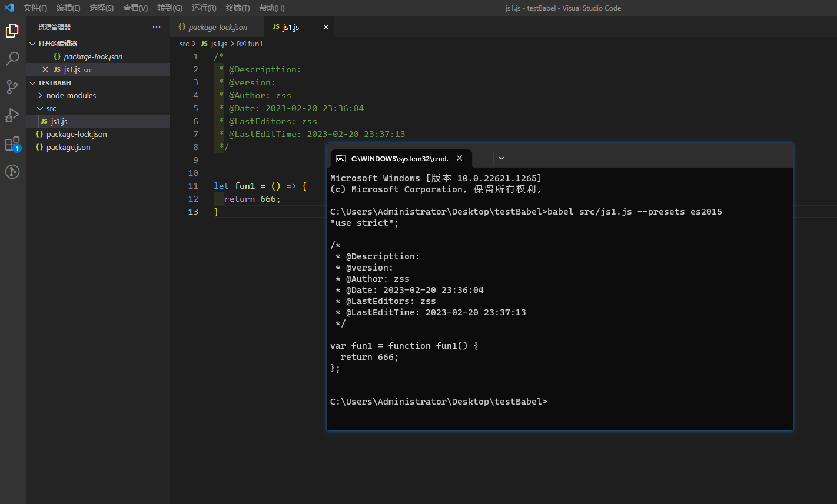837x504 pixels.
Task: Close js1.js in open editors list
Action: 45,69
